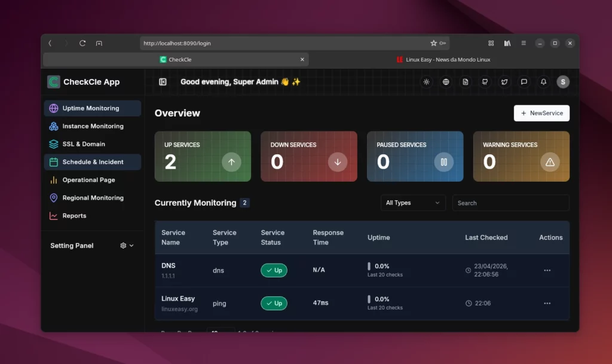Reload the page with refresh icon
The image size is (612, 364).
(x=82, y=43)
